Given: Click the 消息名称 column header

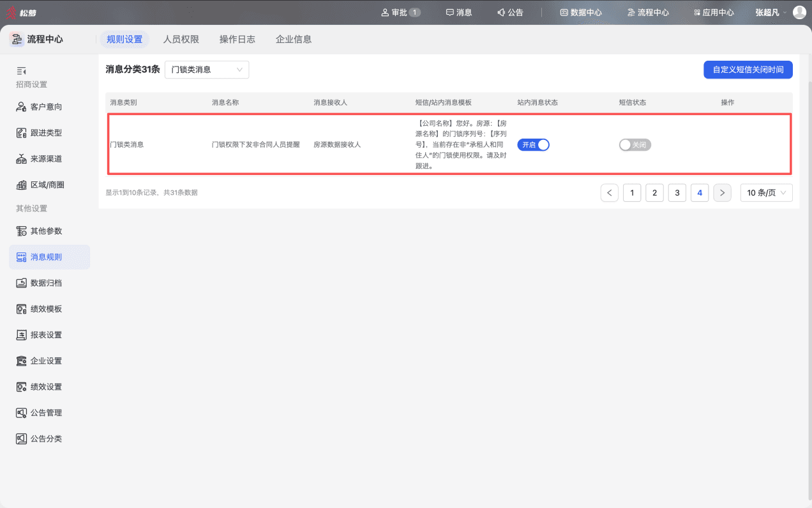Looking at the screenshot, I should pyautogui.click(x=225, y=102).
